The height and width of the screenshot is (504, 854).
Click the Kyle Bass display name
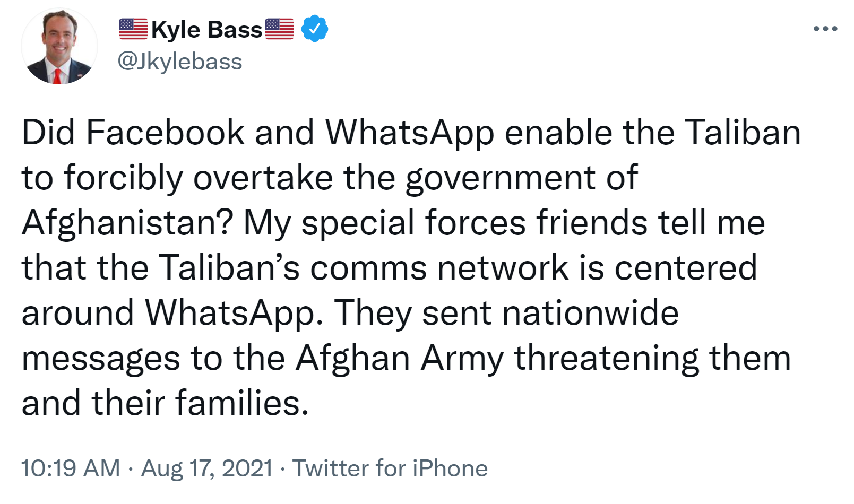coord(206,30)
